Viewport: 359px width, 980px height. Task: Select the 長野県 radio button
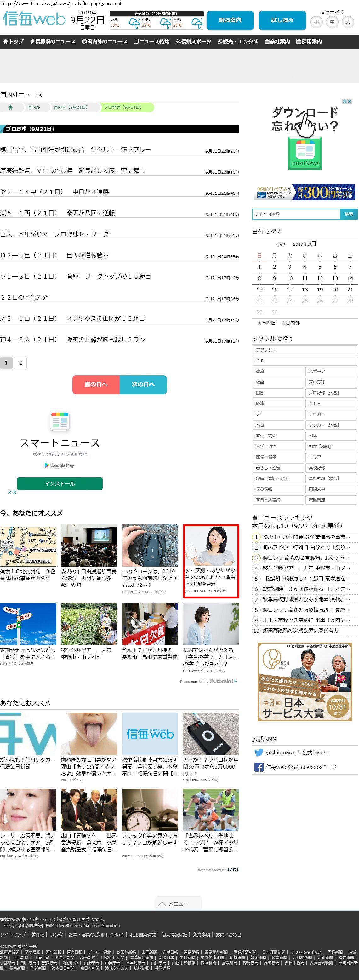[x=259, y=323]
